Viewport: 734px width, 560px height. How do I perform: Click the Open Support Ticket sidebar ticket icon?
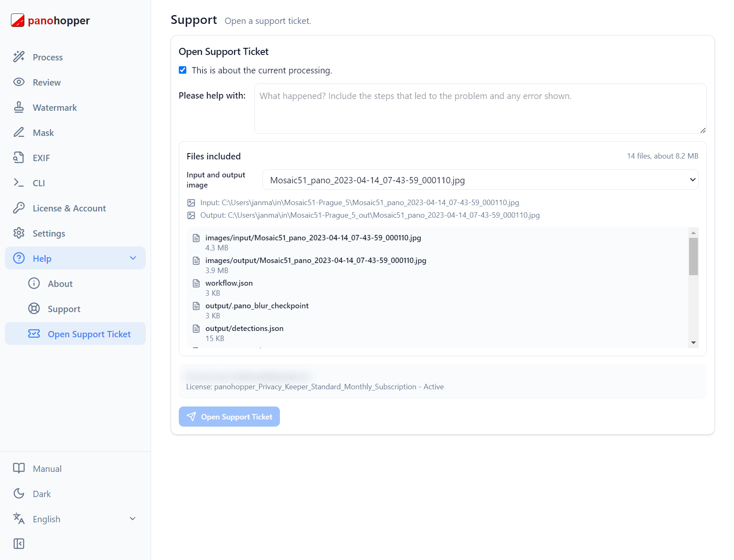34,333
